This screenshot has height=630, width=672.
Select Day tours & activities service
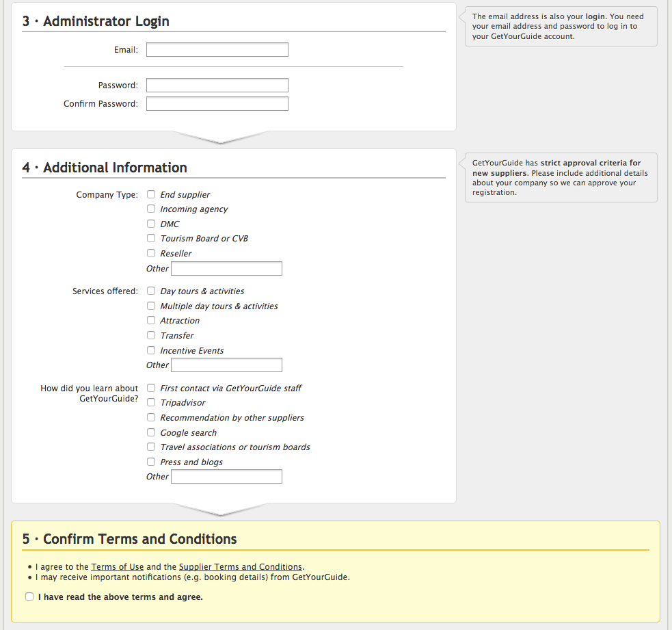click(x=152, y=291)
